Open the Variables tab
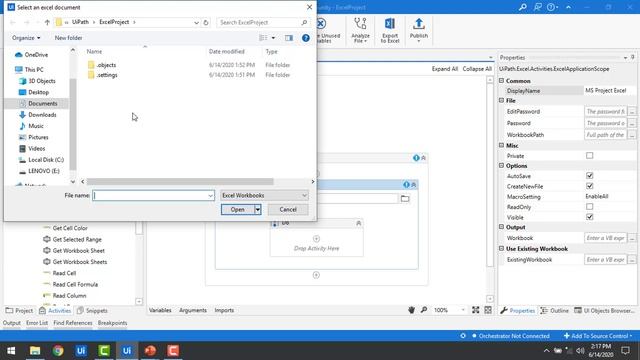This screenshot has height=360, width=640. coord(160,310)
